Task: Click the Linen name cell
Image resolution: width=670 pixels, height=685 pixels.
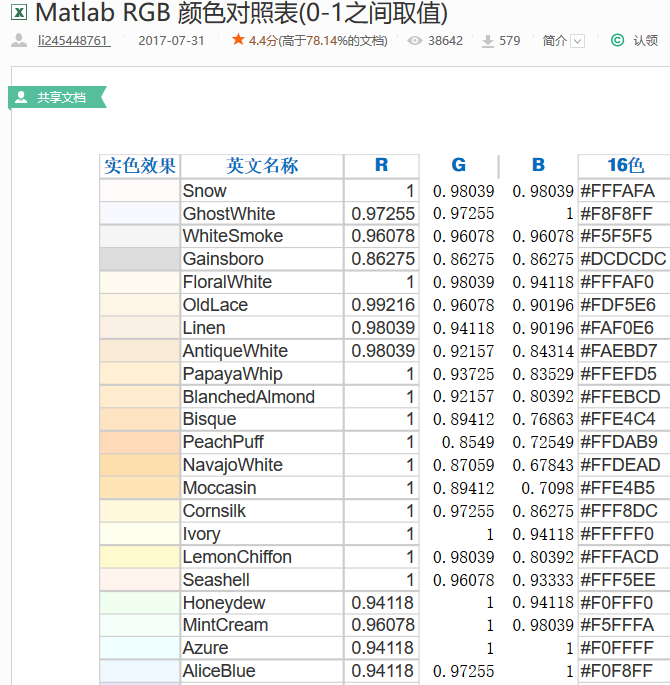Action: click(x=262, y=328)
